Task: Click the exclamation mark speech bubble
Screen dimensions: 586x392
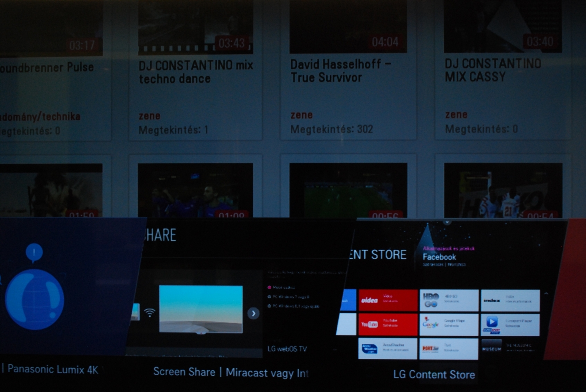Action: [34, 253]
